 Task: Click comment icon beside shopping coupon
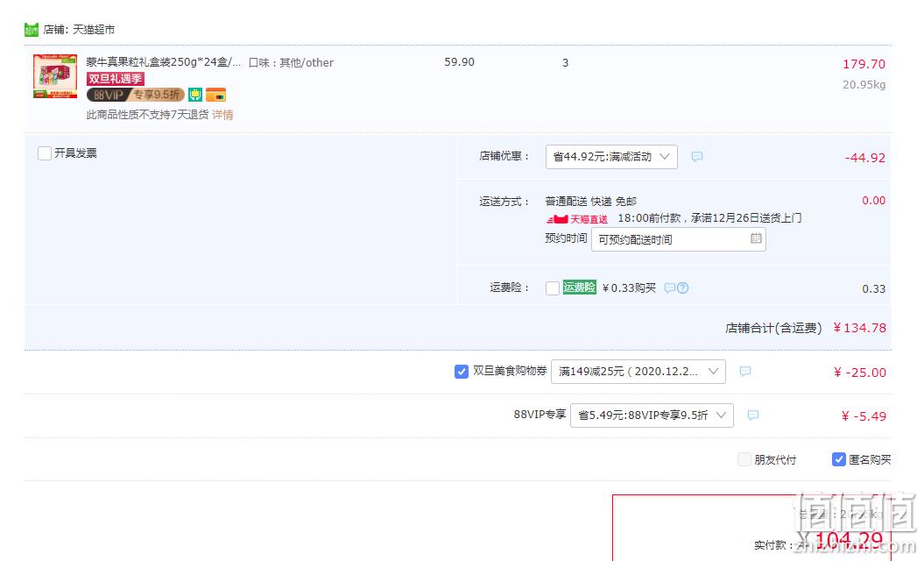coord(744,372)
